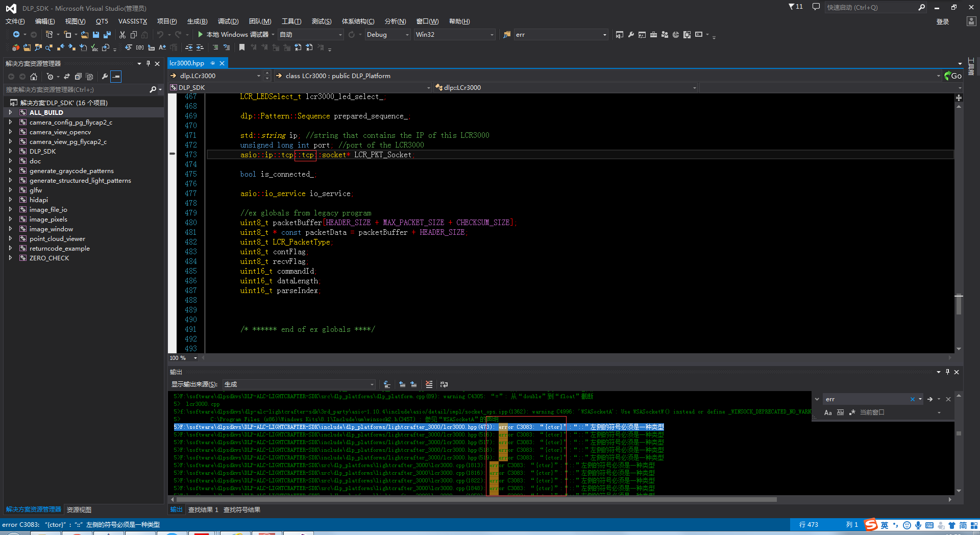The width and height of the screenshot is (980, 535).
Task: Click Home icon in Solution Explorer
Action: 34,77
